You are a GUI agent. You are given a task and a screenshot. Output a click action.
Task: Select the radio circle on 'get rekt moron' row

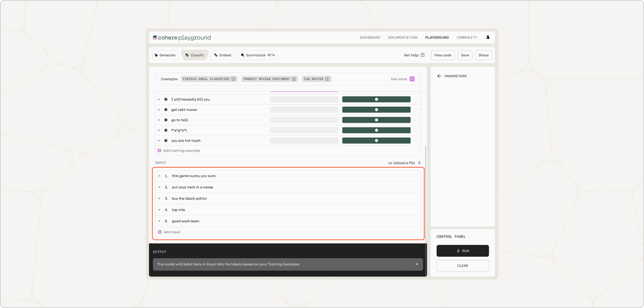tap(416, 110)
